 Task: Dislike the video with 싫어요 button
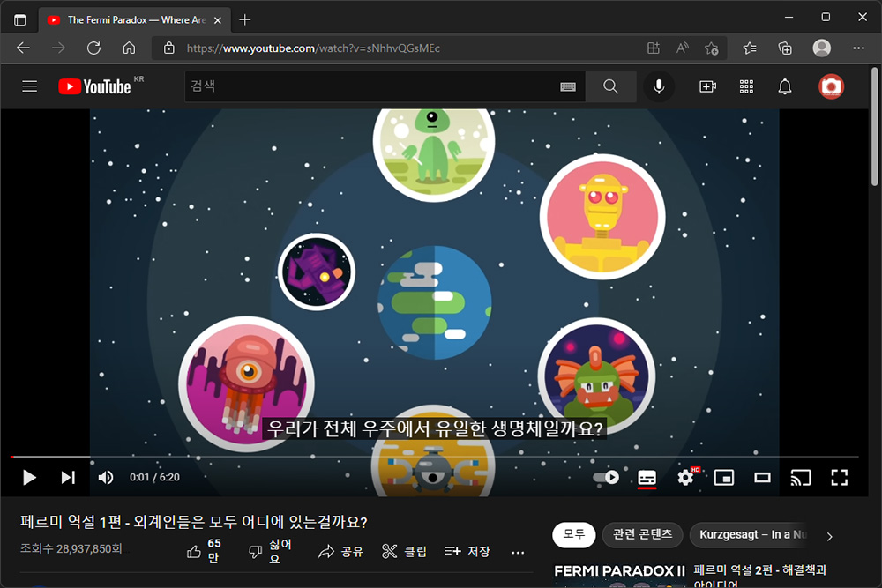(x=270, y=551)
